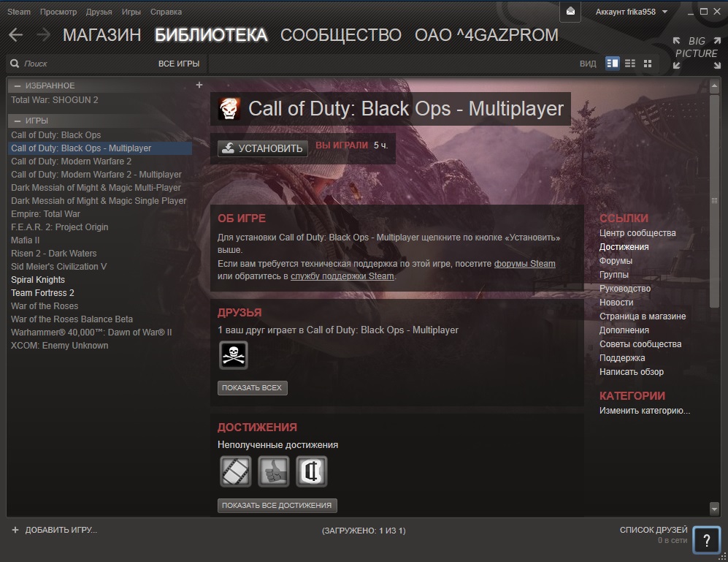
Task: Switch to grid view icon
Action: point(647,64)
